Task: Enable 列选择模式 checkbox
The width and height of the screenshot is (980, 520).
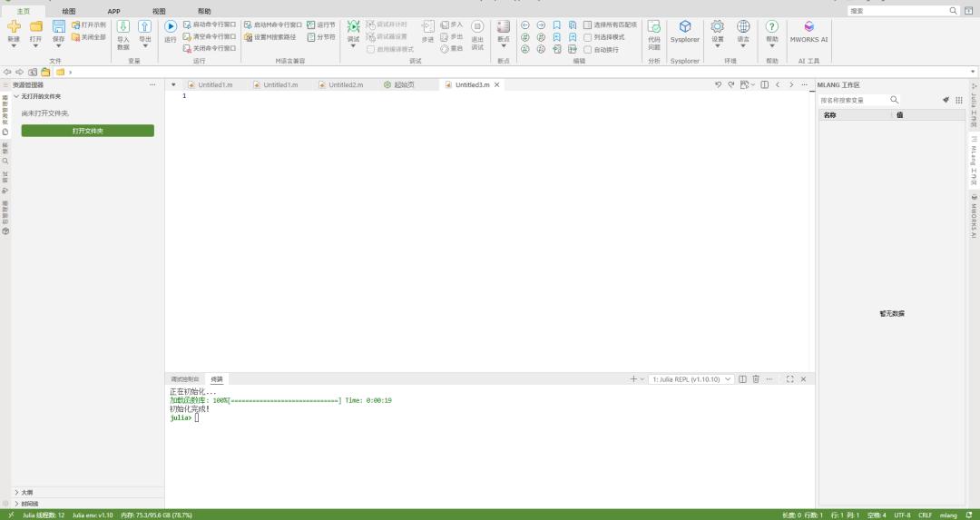Action: [587, 37]
